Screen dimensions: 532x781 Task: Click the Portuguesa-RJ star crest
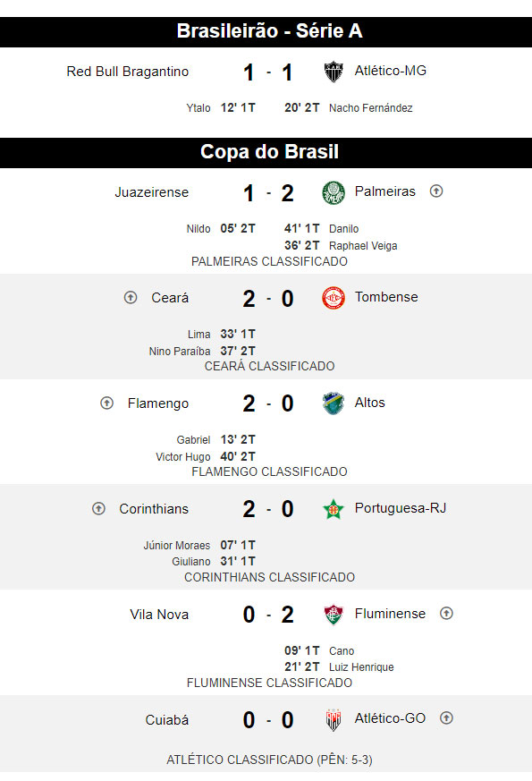[x=334, y=509]
